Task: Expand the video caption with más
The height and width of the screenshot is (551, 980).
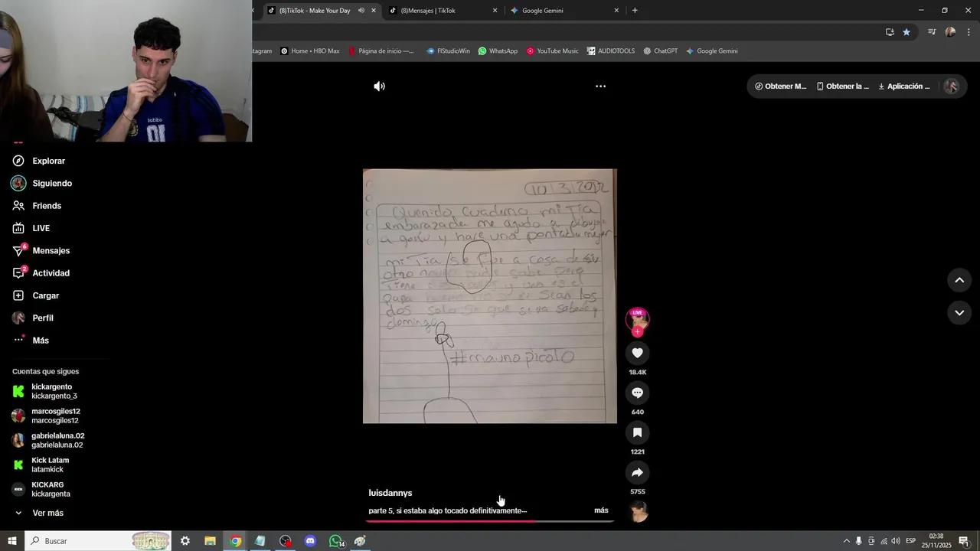Action: pyautogui.click(x=601, y=510)
